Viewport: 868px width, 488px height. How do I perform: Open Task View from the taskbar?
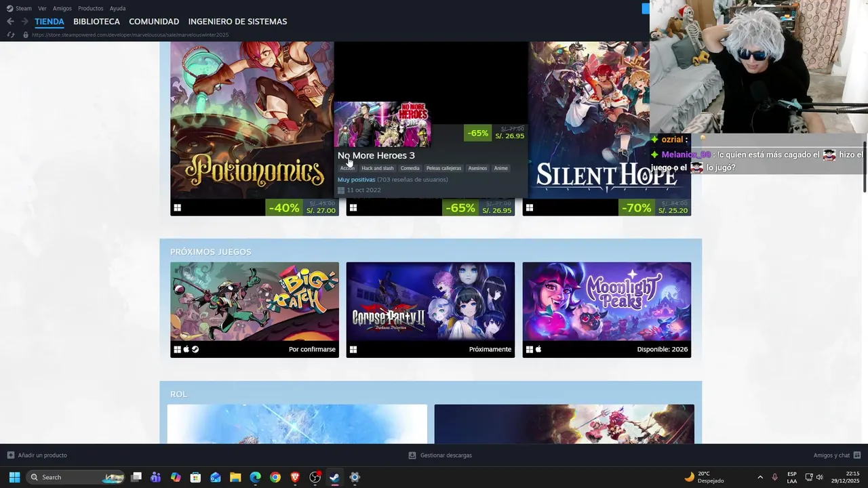[136, 477]
